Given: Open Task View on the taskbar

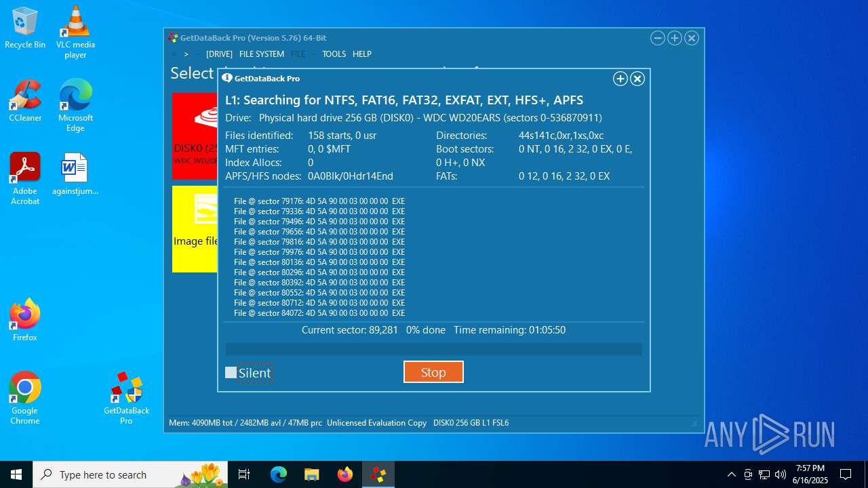Looking at the screenshot, I should tap(244, 474).
